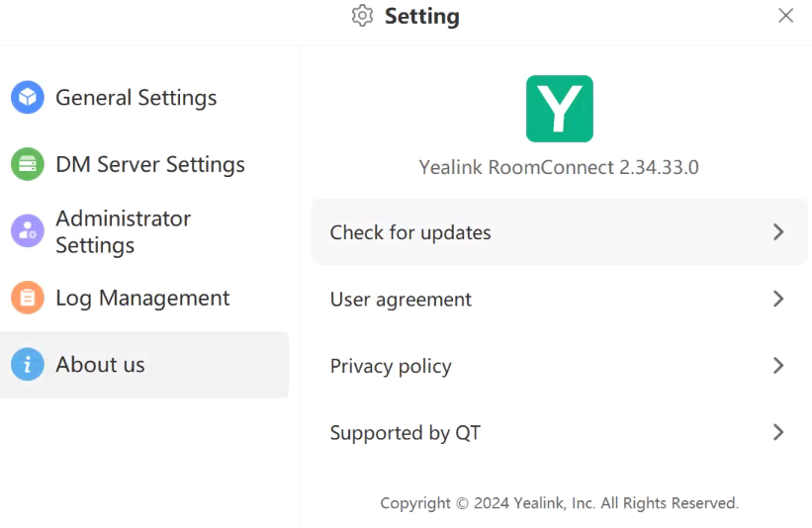
Task: Click the blue info About us icon
Action: coord(28,365)
